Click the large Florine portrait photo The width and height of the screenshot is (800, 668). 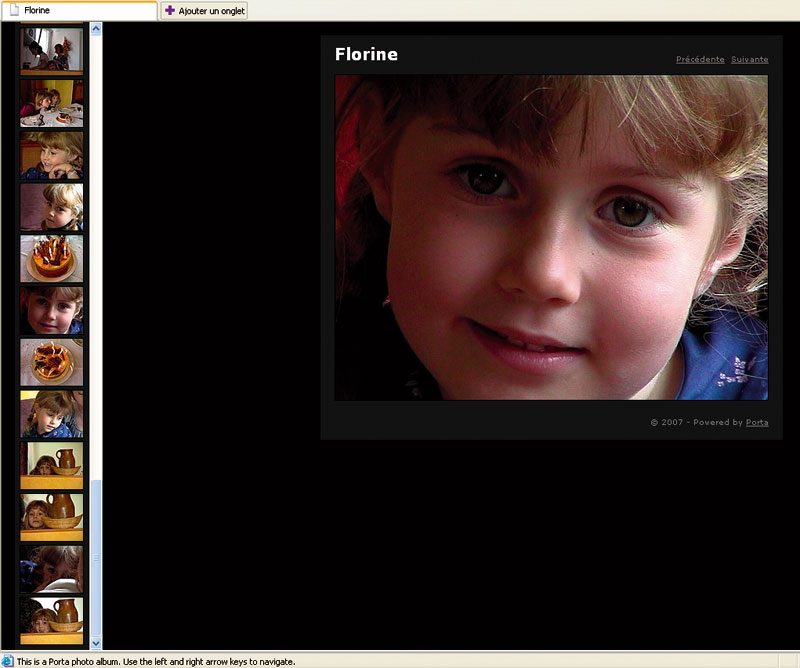coord(551,237)
